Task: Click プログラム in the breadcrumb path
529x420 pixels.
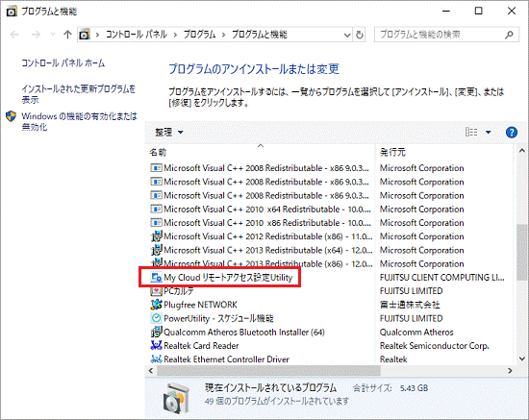Action: (x=199, y=35)
